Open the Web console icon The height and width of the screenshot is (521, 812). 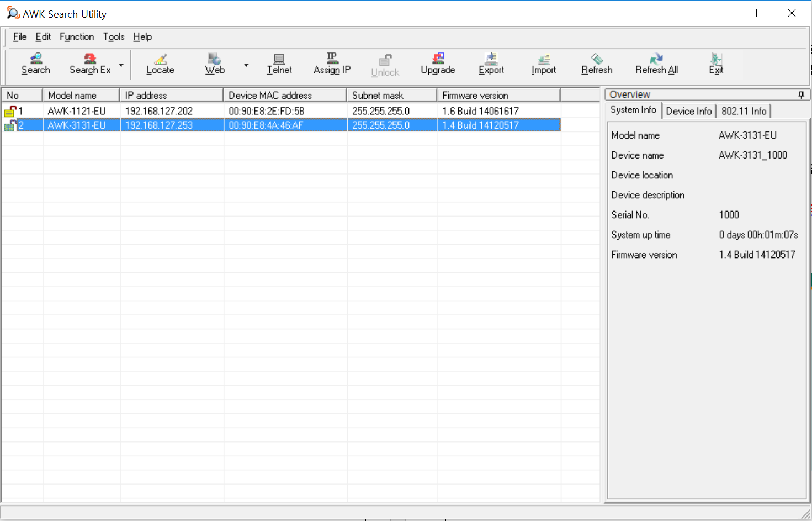click(215, 64)
